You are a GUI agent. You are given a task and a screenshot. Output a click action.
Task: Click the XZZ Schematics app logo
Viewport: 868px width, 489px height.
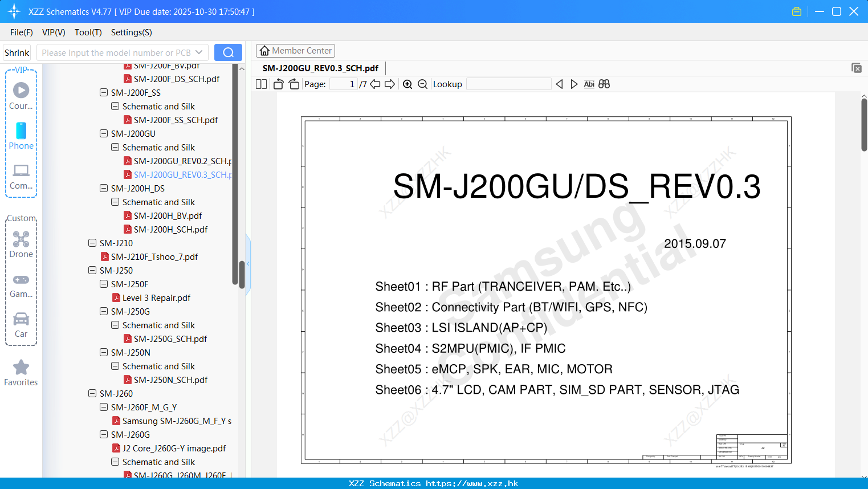[14, 11]
